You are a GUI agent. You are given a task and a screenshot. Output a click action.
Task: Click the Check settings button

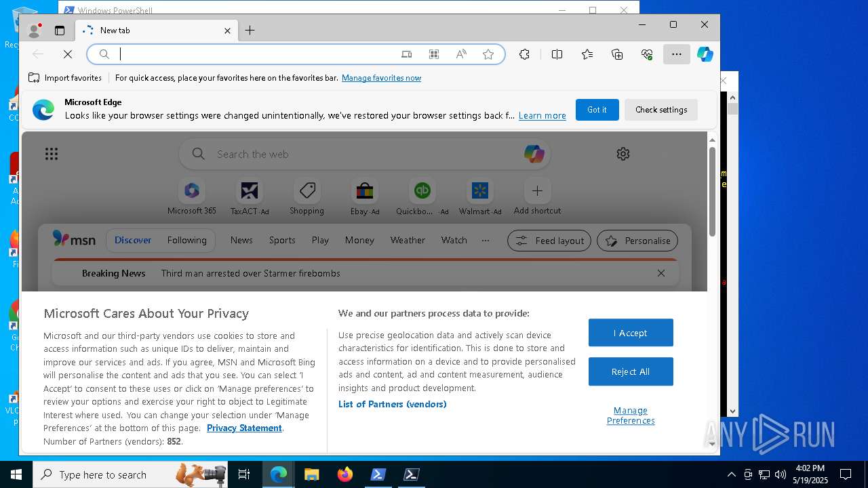[x=661, y=110]
